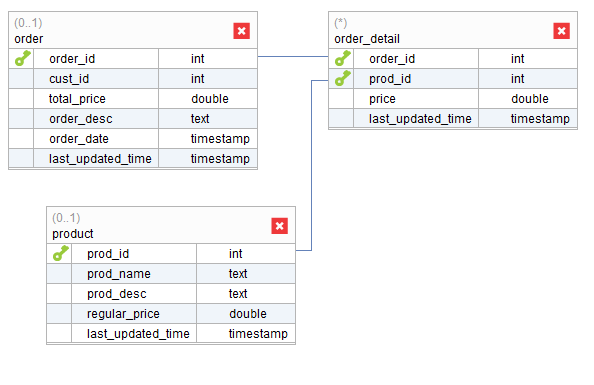Select the price column in order_detail
594x385 pixels.
[382, 99]
